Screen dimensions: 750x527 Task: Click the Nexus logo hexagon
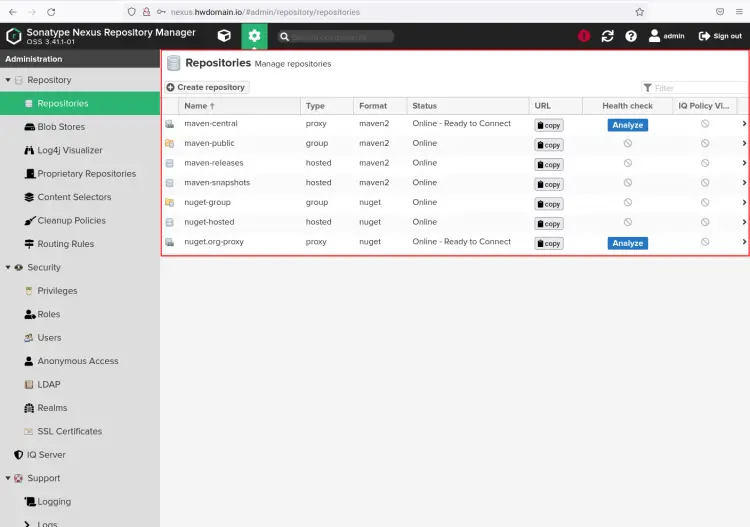(x=14, y=36)
